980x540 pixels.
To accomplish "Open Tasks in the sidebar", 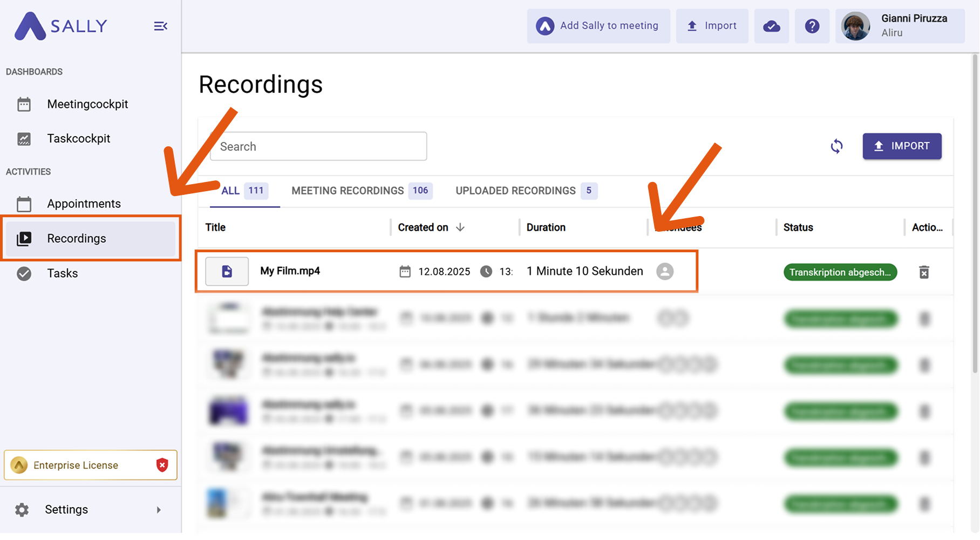I will pos(63,273).
